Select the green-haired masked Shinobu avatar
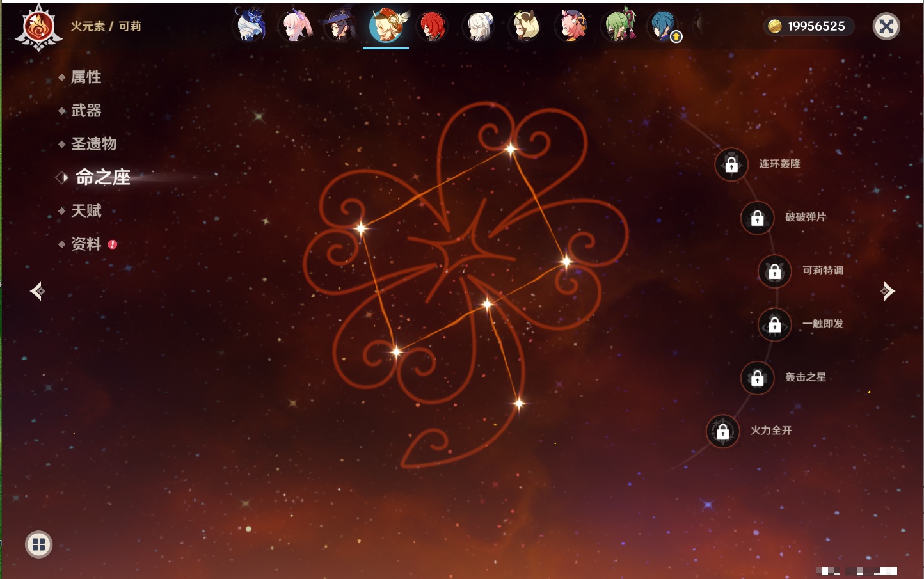 click(x=618, y=26)
